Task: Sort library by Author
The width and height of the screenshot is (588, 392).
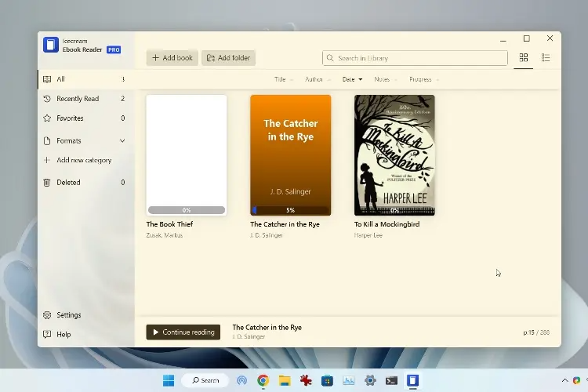Action: coord(318,79)
